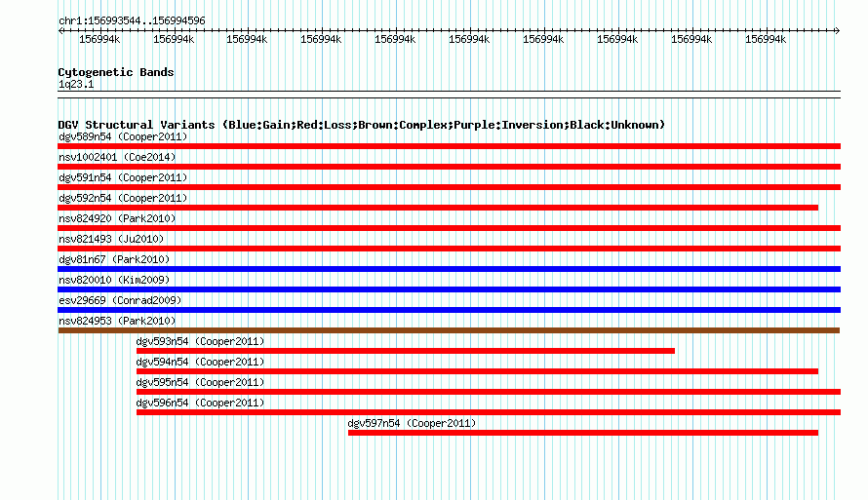Select the blue gain bar for dgv81n67
The width and height of the screenshot is (868, 500).
449,269
